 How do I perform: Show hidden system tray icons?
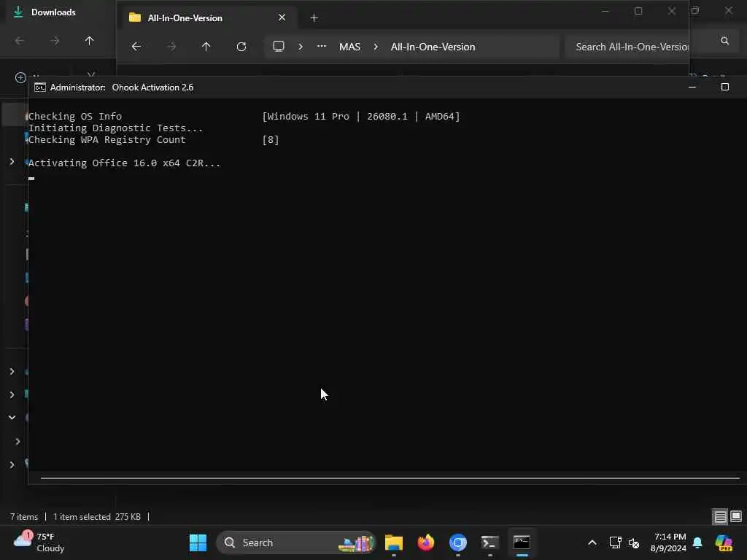[x=592, y=542]
